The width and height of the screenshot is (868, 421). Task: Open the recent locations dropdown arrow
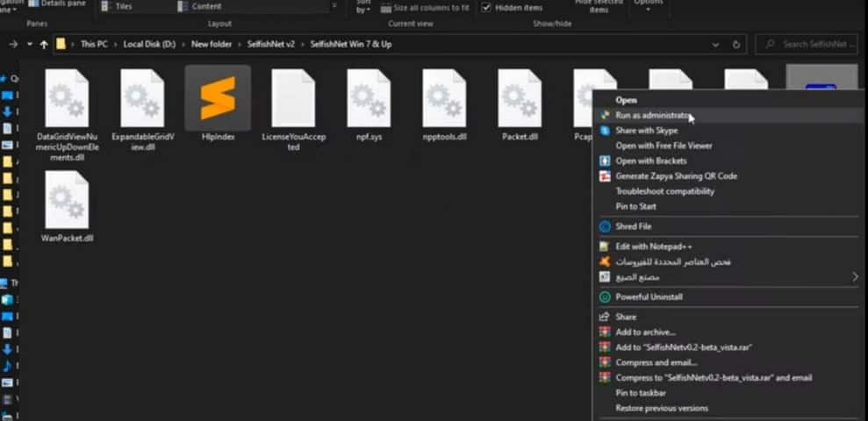click(30, 44)
